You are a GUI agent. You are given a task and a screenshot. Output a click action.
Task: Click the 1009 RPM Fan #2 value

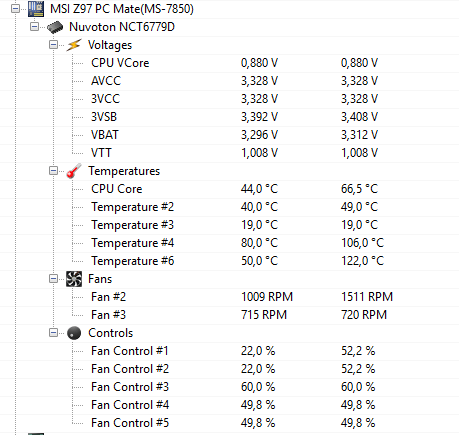pyautogui.click(x=267, y=297)
